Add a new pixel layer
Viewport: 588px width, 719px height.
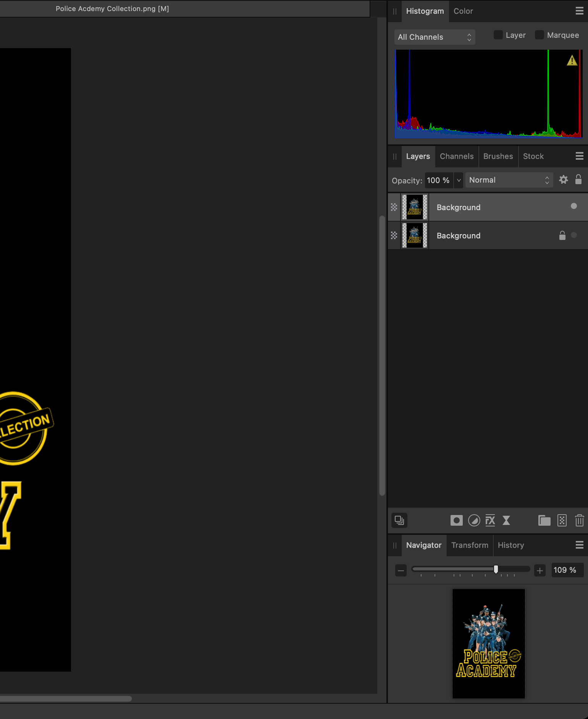pos(562,520)
